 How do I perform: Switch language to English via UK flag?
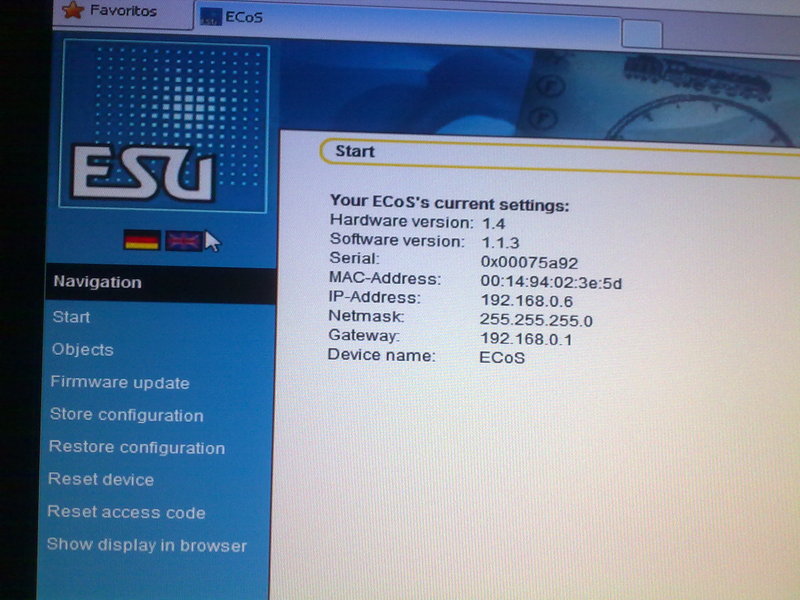[x=184, y=241]
